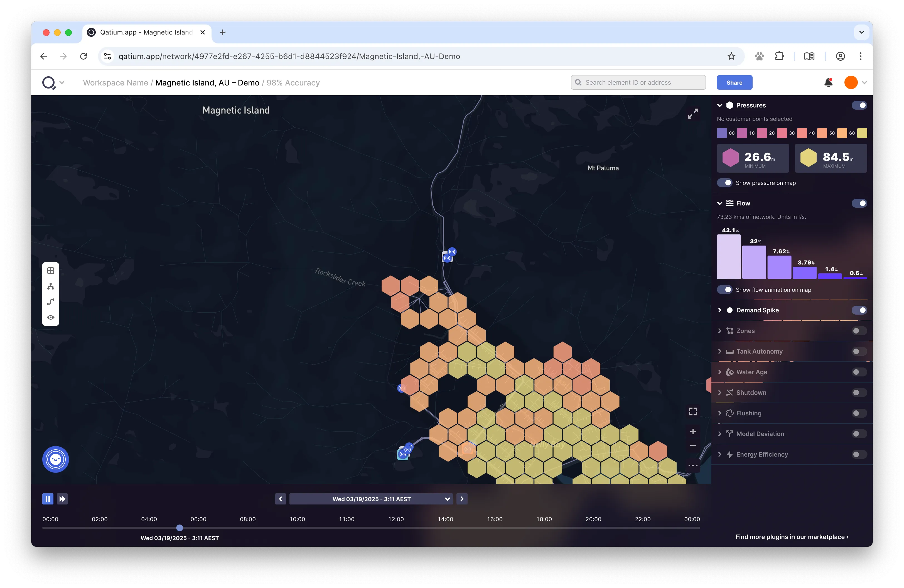Select the pipe tracing tool
904x588 pixels.
click(51, 302)
